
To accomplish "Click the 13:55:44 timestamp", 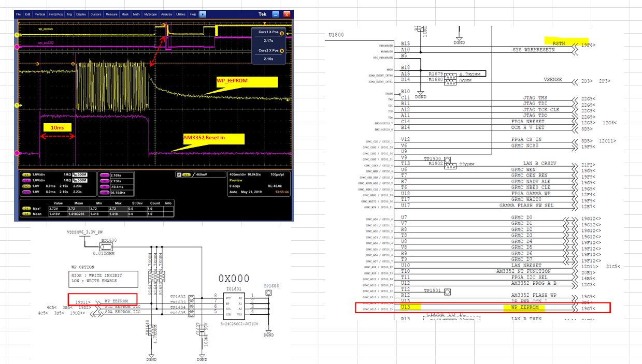I will click(282, 192).
